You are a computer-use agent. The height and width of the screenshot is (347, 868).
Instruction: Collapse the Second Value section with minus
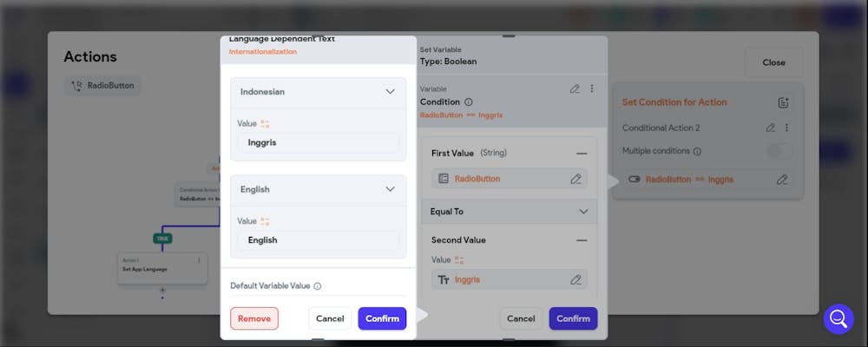pyautogui.click(x=582, y=240)
